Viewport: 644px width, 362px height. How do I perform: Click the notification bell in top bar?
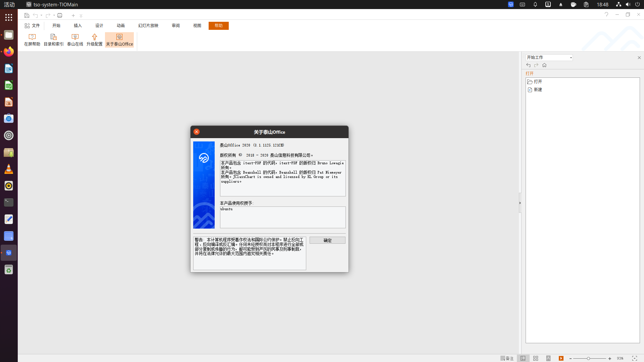tap(535, 4)
